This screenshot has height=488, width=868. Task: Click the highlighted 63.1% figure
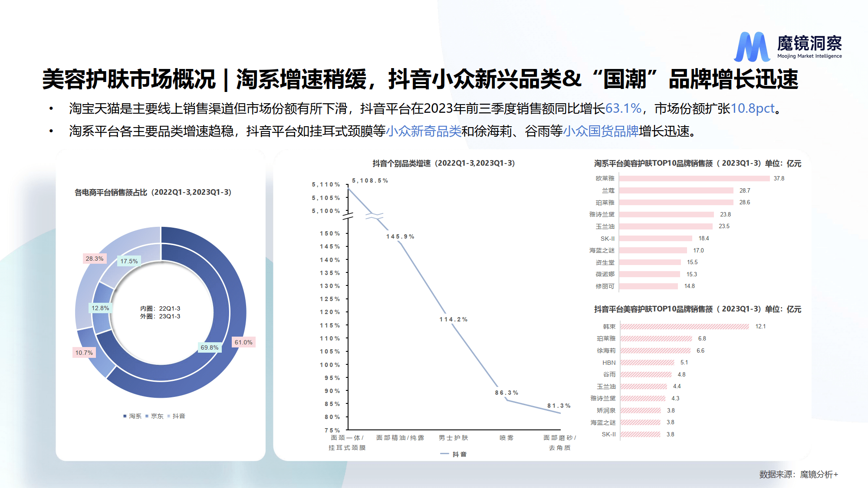(x=623, y=108)
